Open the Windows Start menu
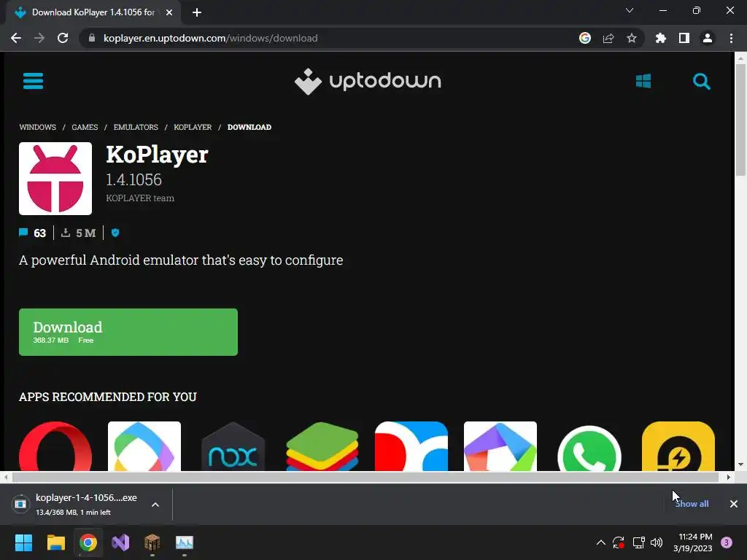747x560 pixels. coord(23,542)
